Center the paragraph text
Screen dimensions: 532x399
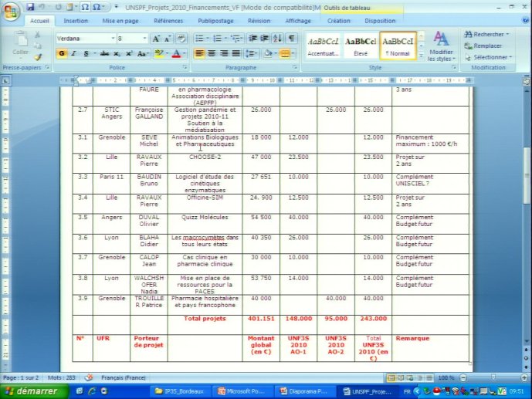click(x=212, y=53)
